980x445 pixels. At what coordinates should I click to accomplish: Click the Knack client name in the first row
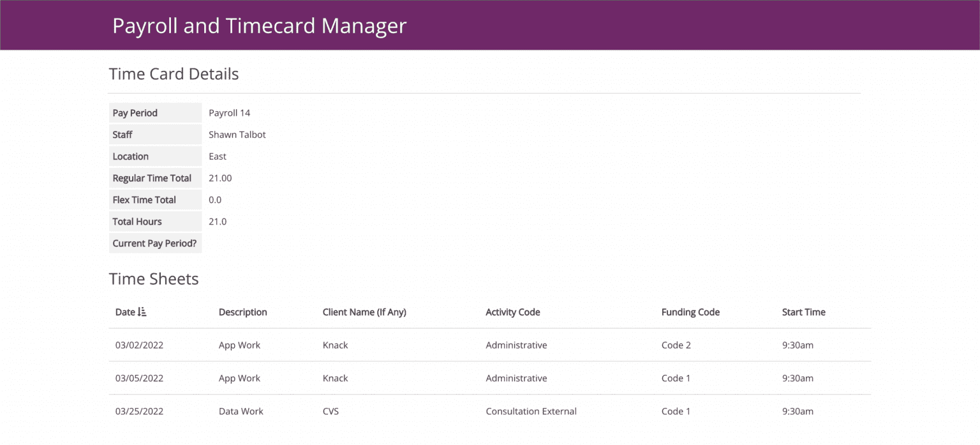click(335, 345)
